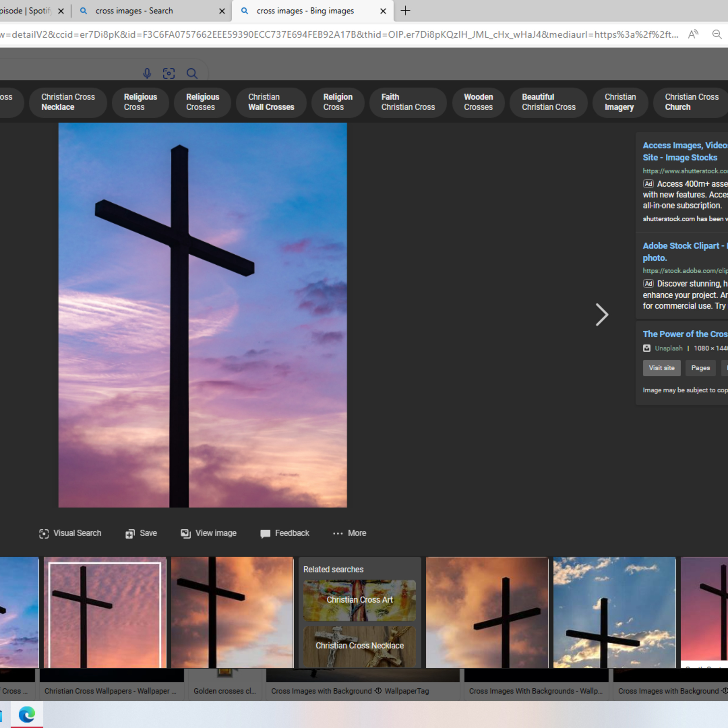Click the Visit site button
This screenshot has height=728, width=728.
coord(662,368)
